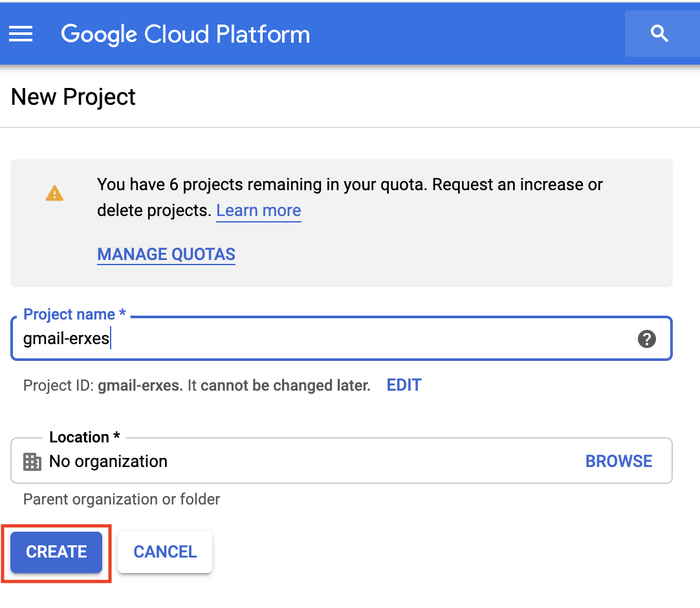Screen dimensions: 700x608
Task: Open the Learn more link
Action: pyautogui.click(x=258, y=211)
